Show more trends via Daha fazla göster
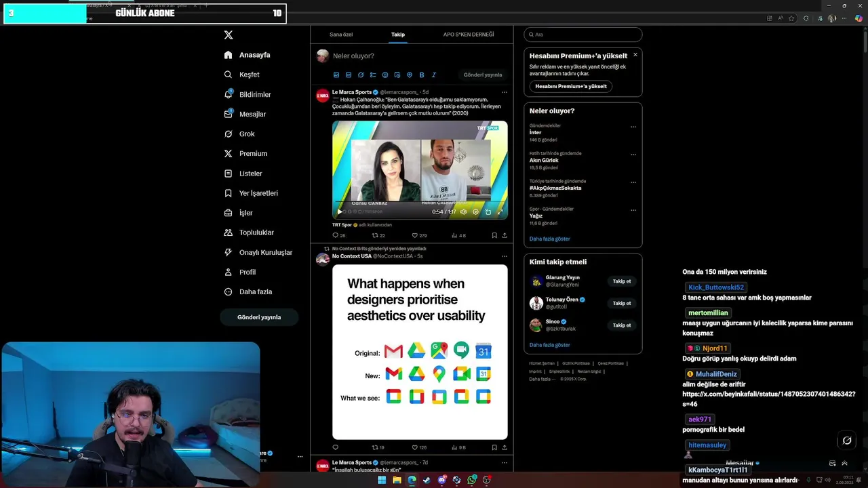 click(550, 239)
